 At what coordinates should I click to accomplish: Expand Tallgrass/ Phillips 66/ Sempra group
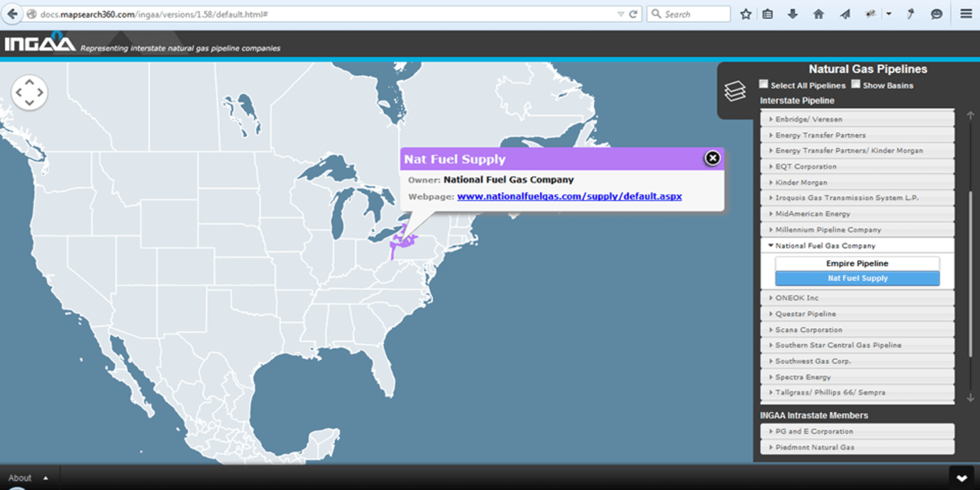(857, 392)
